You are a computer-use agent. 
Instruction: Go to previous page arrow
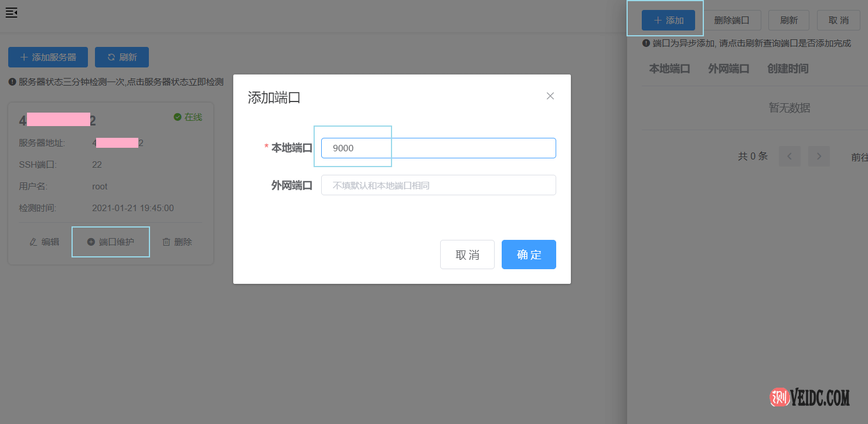click(789, 157)
